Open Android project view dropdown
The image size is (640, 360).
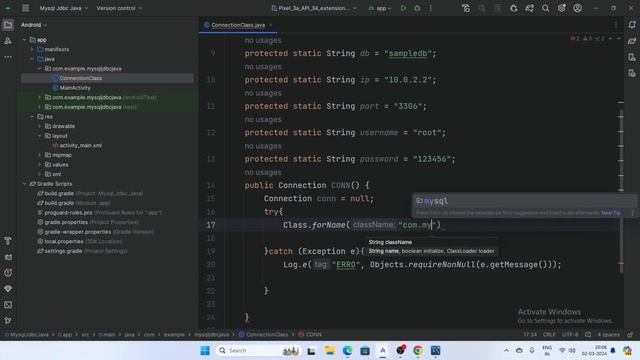tap(34, 25)
